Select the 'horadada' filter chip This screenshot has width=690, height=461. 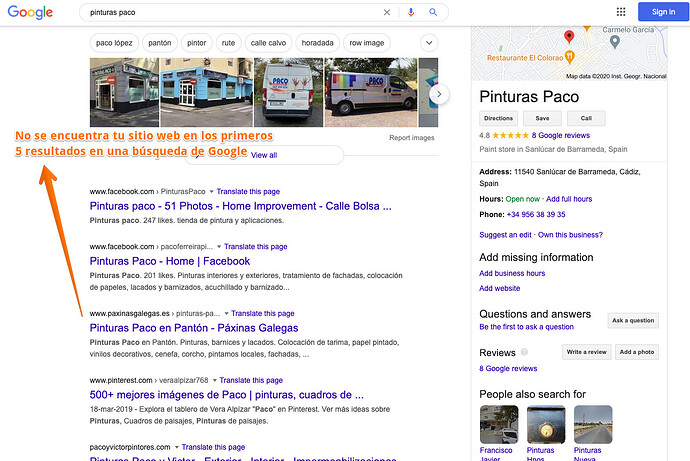(317, 43)
